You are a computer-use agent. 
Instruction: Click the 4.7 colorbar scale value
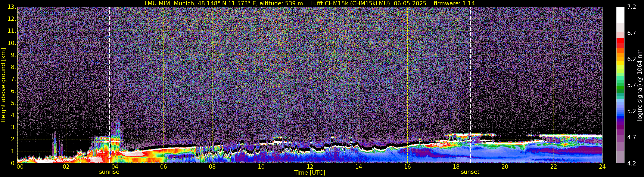(632, 137)
